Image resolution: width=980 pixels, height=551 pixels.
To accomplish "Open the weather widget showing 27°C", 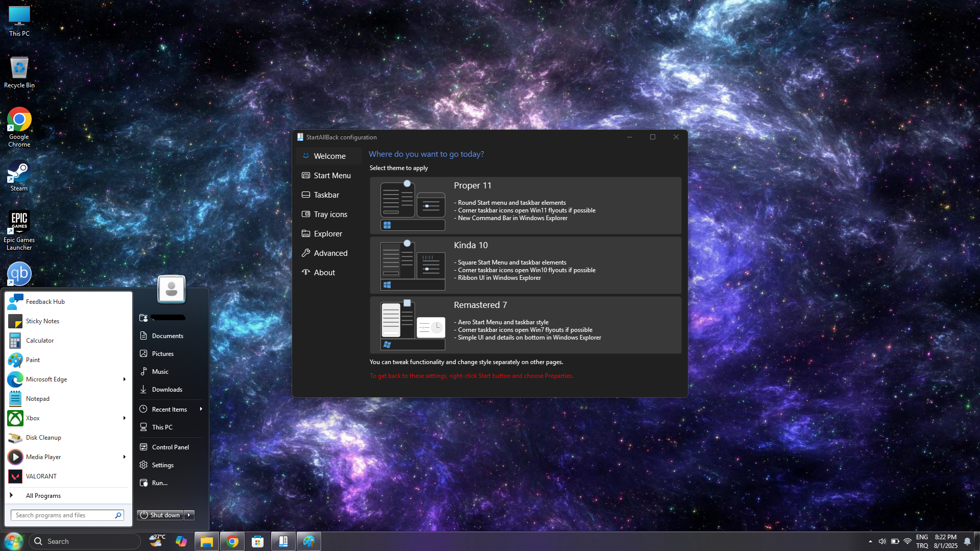I will pyautogui.click(x=157, y=541).
